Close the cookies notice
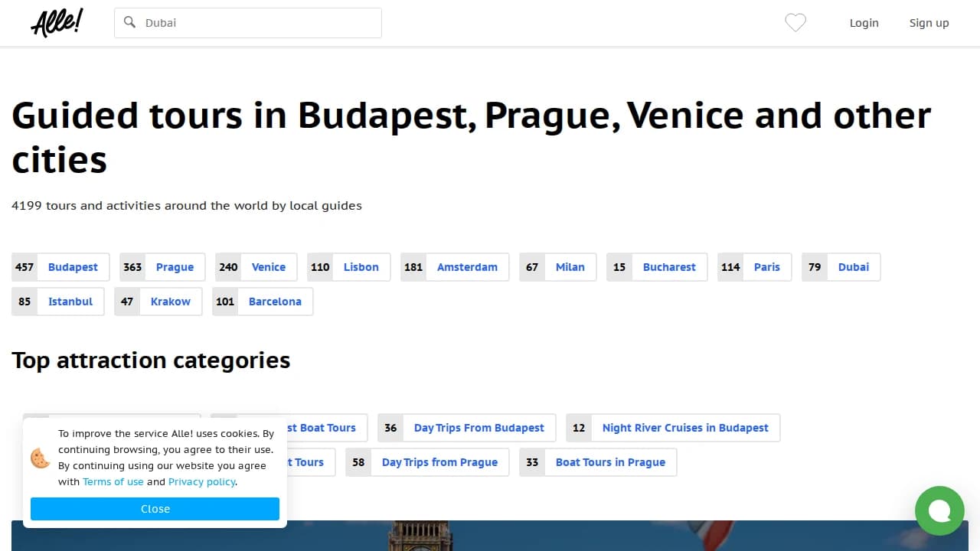 point(155,508)
